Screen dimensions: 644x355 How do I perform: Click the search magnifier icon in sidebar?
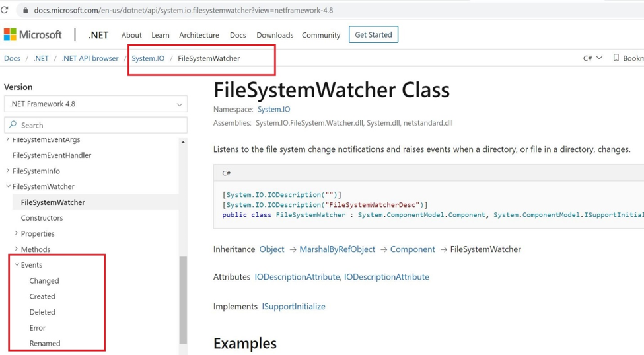tap(13, 124)
